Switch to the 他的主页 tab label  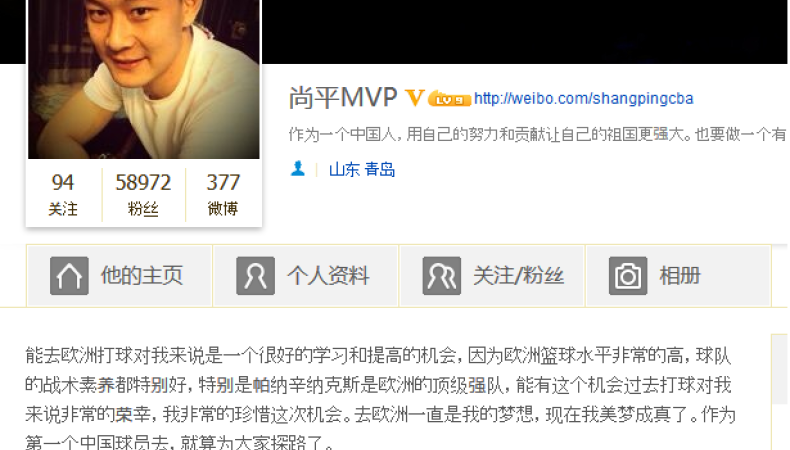(142, 276)
